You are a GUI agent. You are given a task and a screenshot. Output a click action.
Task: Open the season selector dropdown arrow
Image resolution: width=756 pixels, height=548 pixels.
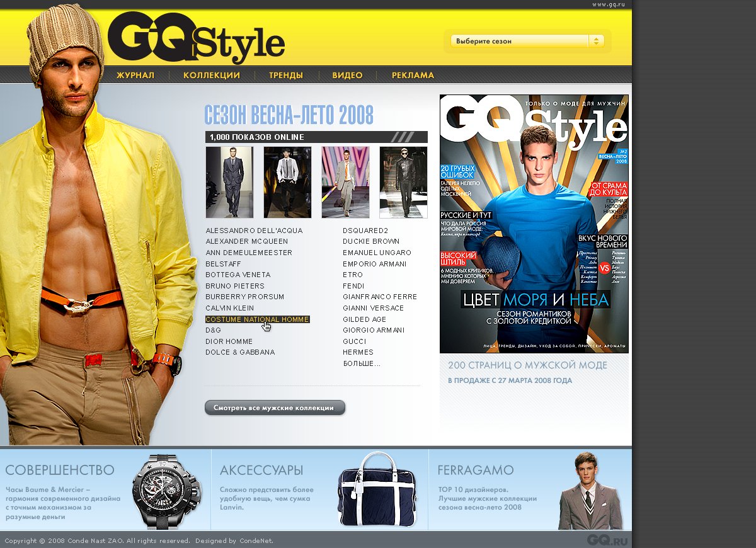(x=596, y=41)
